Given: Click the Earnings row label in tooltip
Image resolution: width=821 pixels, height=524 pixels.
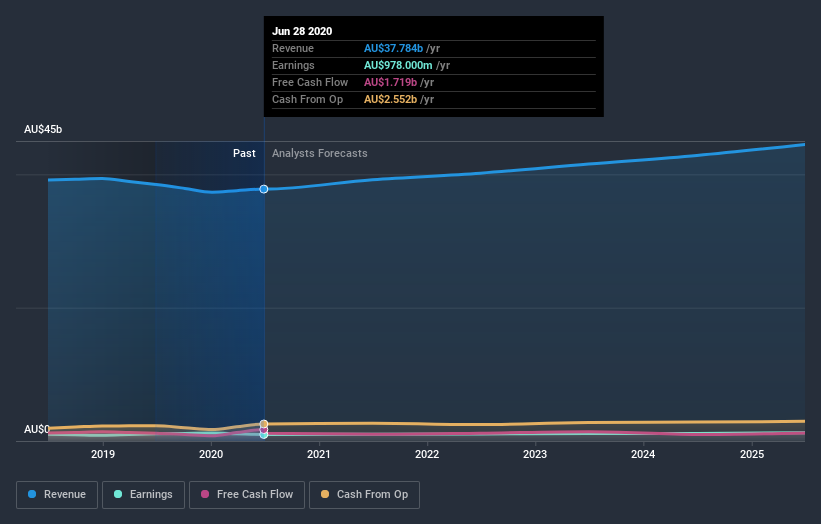Looking at the screenshot, I should pos(293,65).
